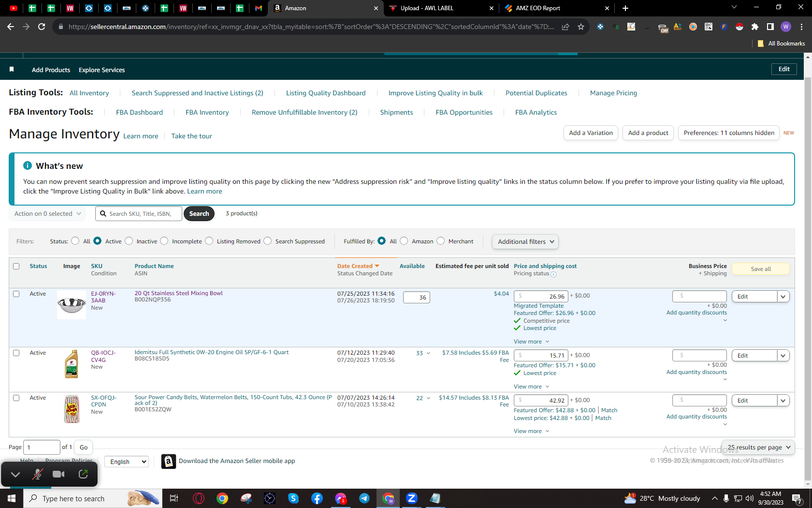The height and width of the screenshot is (508, 812).
Task: Click the share page icon in address bar
Action: click(x=565, y=27)
